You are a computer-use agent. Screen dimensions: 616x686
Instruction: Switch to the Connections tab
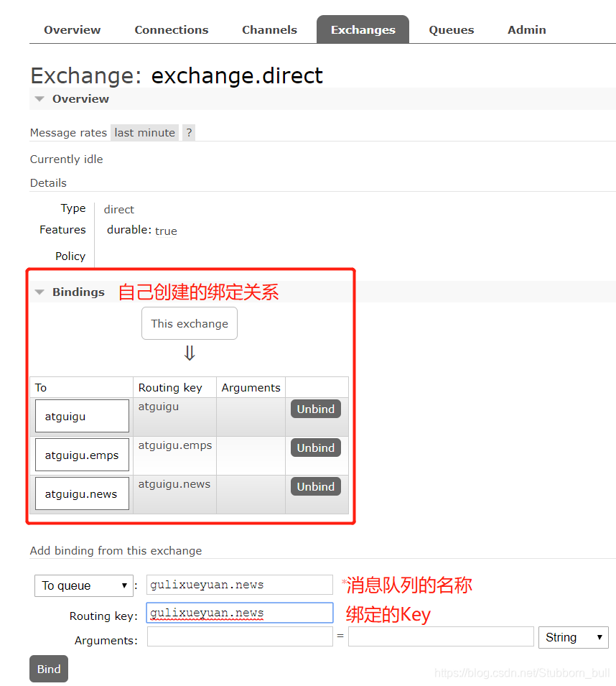[x=172, y=29]
